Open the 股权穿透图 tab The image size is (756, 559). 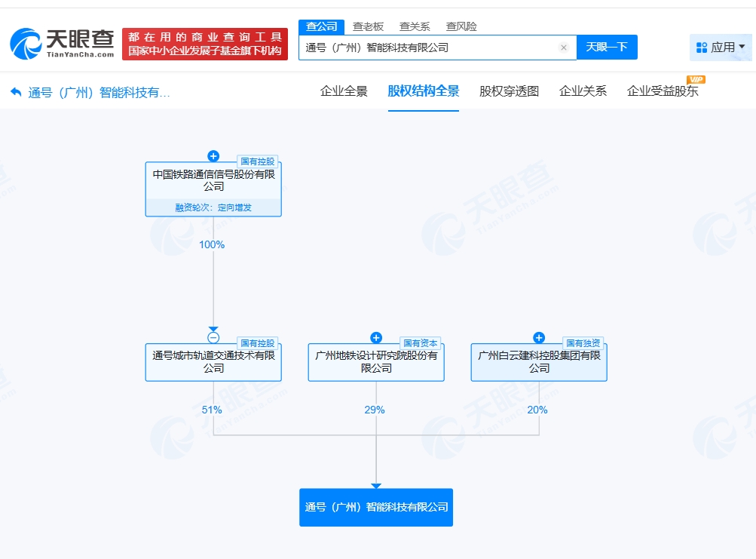pyautogui.click(x=509, y=91)
